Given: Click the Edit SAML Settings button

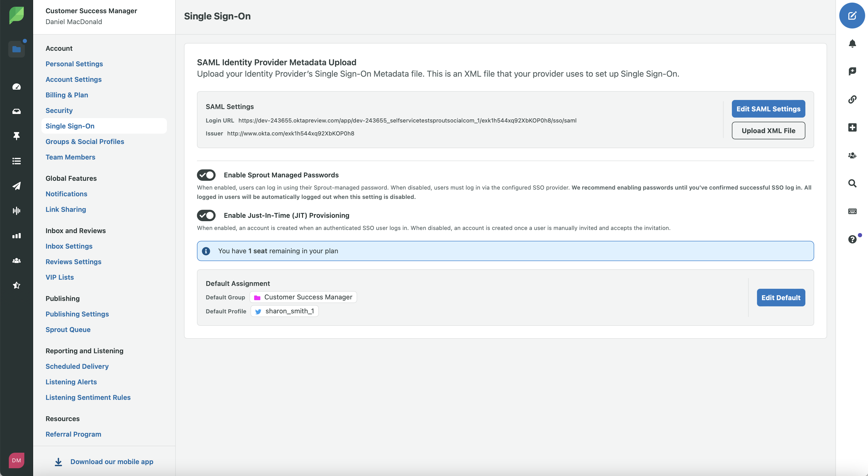Looking at the screenshot, I should tap(768, 109).
